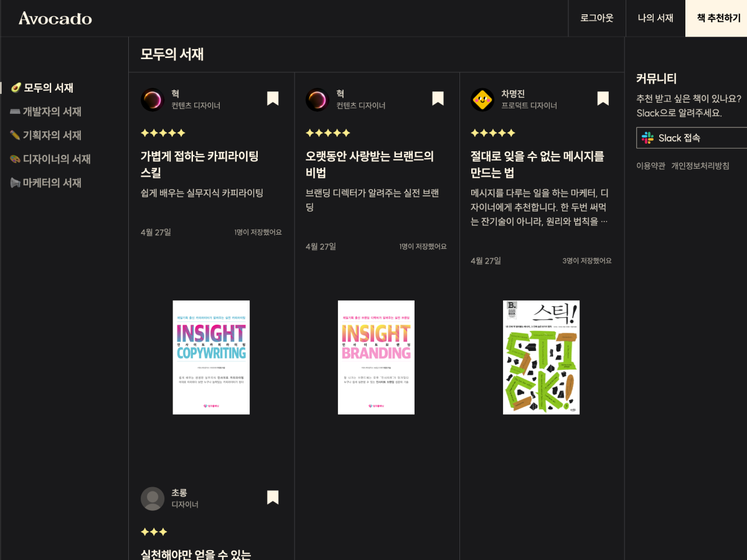This screenshot has width=747, height=560.
Task: Go to 나의 서재
Action: click(655, 18)
